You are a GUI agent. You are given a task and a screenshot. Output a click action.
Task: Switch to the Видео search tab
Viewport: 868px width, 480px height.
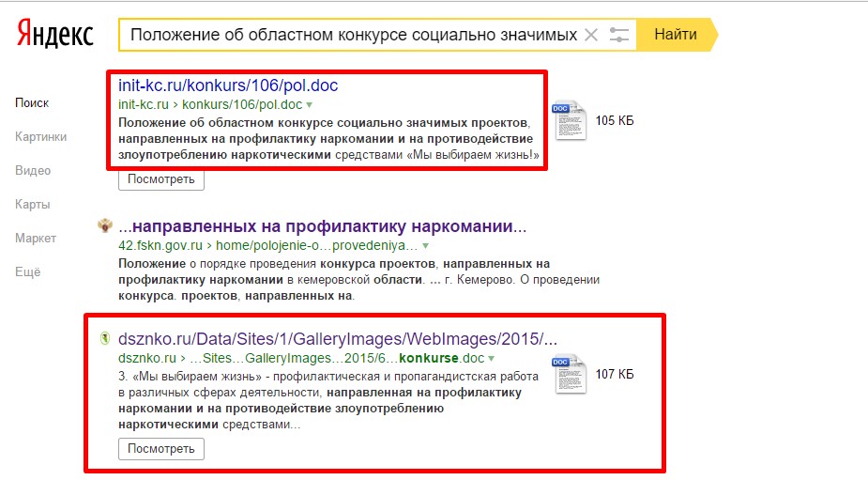tap(33, 171)
